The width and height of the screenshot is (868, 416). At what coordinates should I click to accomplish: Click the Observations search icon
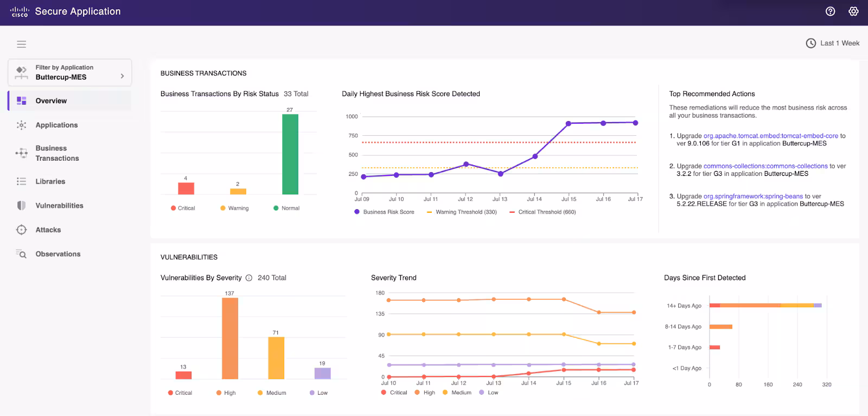[21, 254]
